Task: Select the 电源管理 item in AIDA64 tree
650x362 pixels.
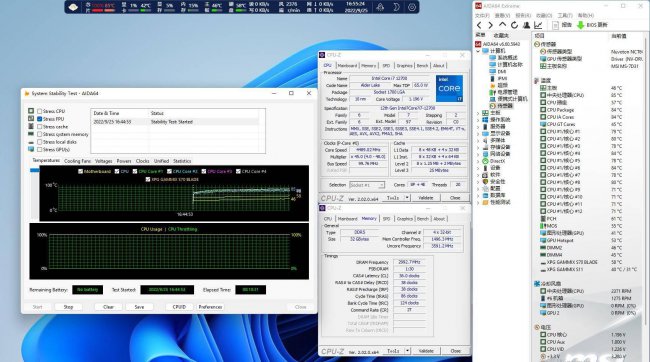Action: tap(503, 92)
